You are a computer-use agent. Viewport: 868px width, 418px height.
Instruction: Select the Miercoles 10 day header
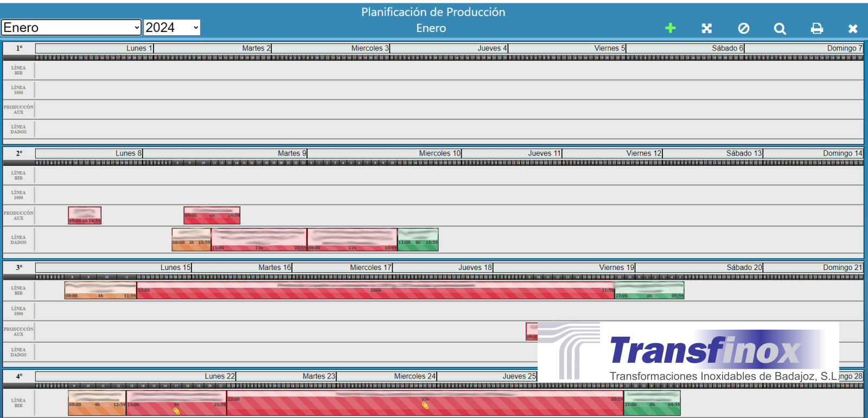tap(439, 153)
